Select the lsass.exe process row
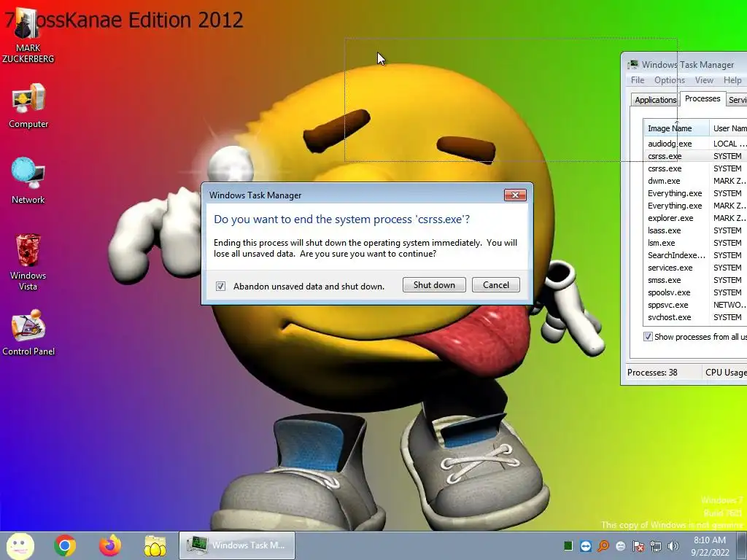 695,230
